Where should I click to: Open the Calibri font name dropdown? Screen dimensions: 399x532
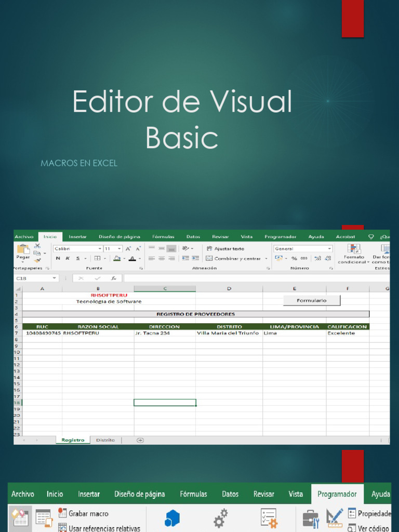[x=100, y=249]
